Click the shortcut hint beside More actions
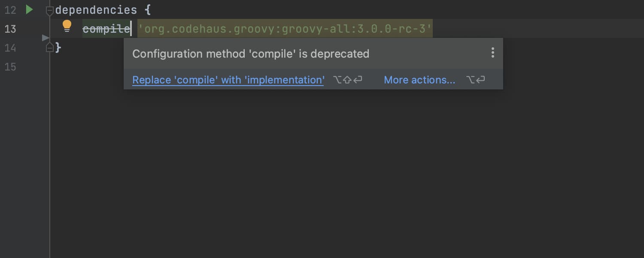644x258 pixels. tap(475, 80)
